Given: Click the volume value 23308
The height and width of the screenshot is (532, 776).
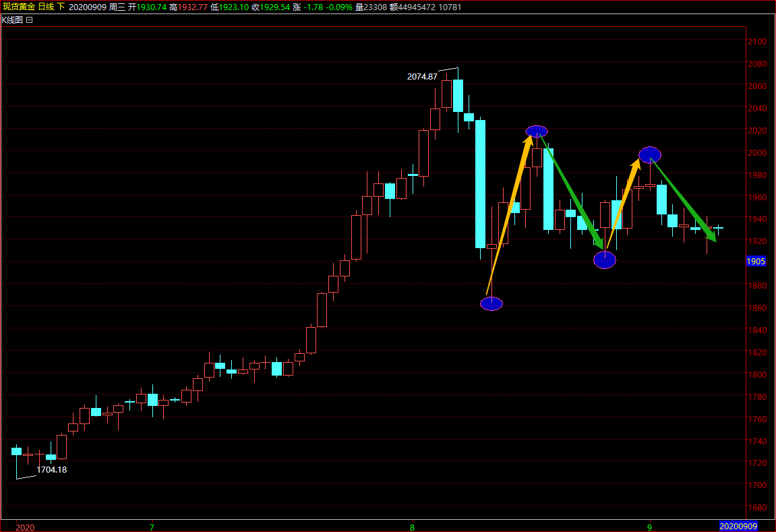Looking at the screenshot, I should click(376, 7).
